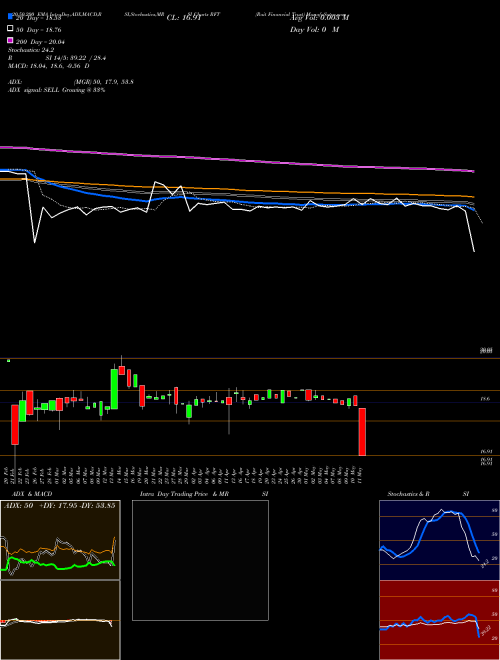Open the ADX indicator chart panel
500x660 pixels.
[60, 540]
